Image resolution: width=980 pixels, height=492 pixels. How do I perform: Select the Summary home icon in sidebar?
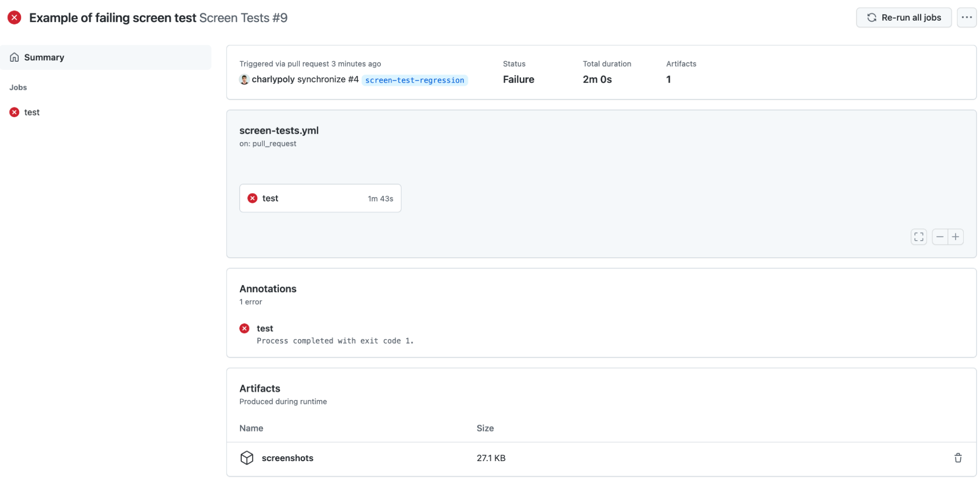coord(14,57)
